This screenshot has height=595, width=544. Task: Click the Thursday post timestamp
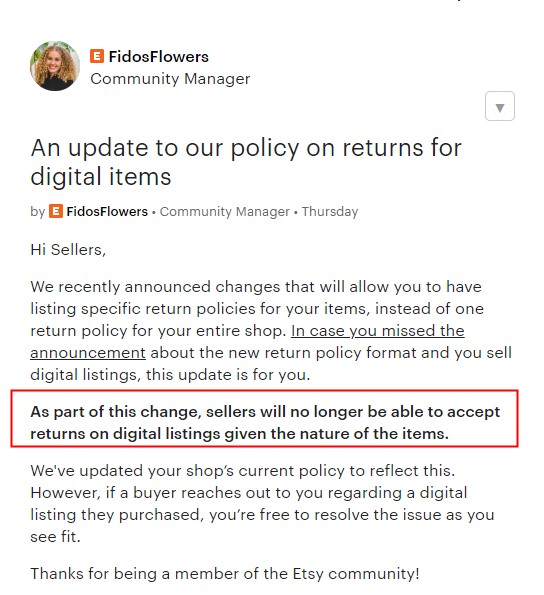(330, 211)
